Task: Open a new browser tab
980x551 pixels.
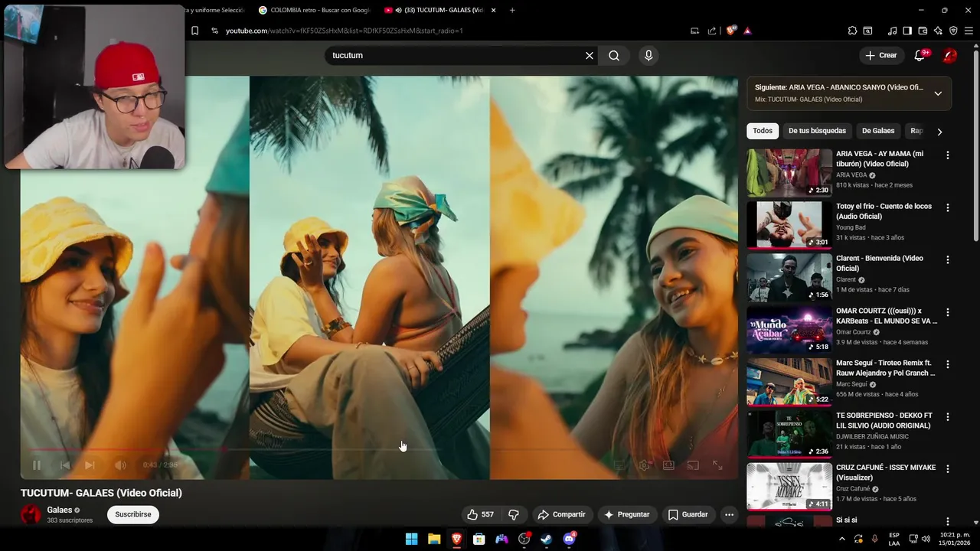Action: tap(512, 10)
